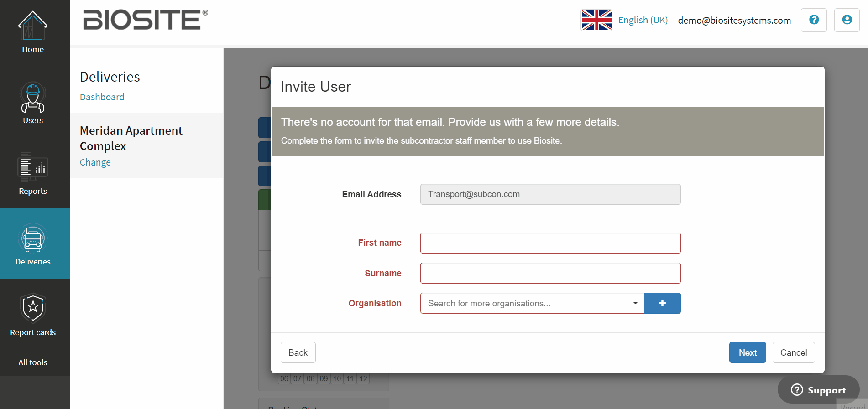Open the Support chat widget
Viewport: 868px width, 409px height.
(x=819, y=390)
